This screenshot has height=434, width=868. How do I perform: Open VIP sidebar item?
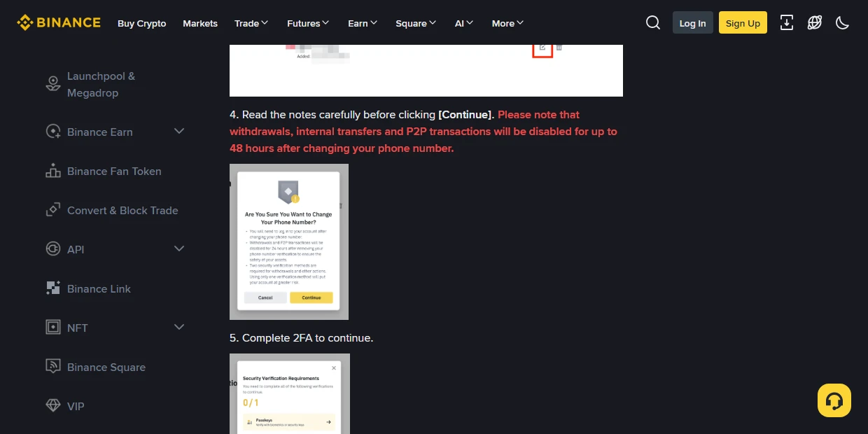[x=76, y=406]
